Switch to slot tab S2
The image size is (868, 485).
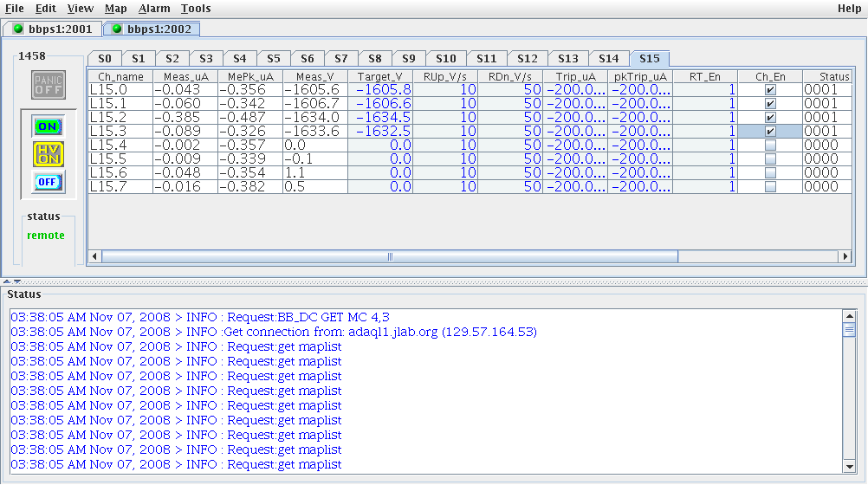172,58
